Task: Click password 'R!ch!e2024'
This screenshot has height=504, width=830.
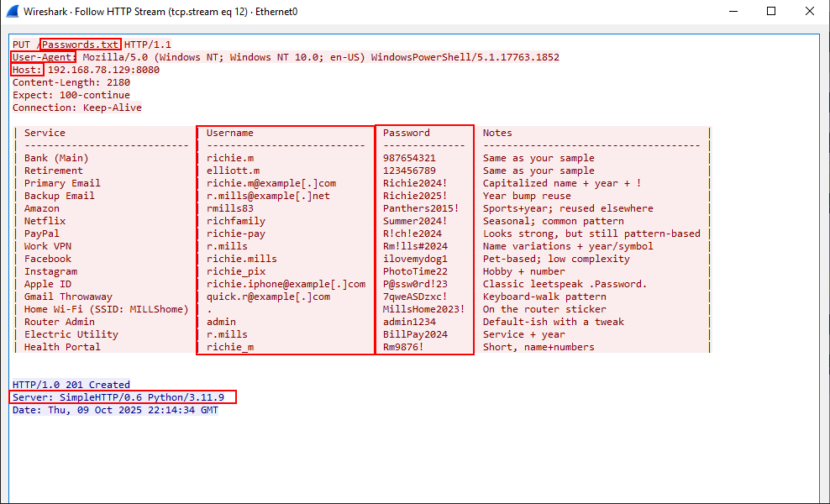Action: [x=412, y=234]
